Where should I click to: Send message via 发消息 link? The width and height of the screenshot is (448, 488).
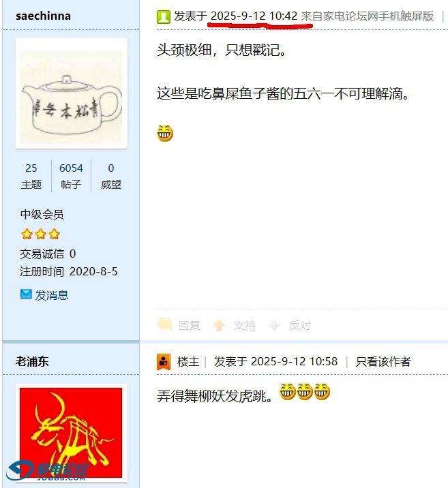pyautogui.click(x=52, y=294)
